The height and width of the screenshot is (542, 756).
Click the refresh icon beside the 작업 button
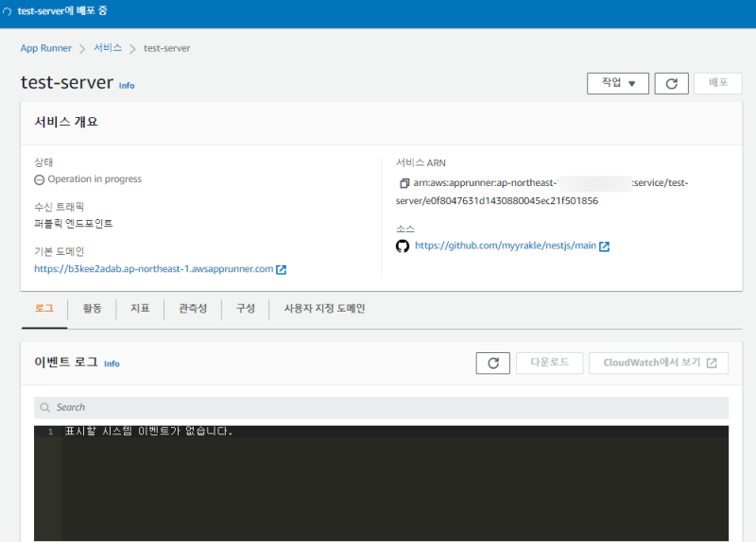coord(671,83)
